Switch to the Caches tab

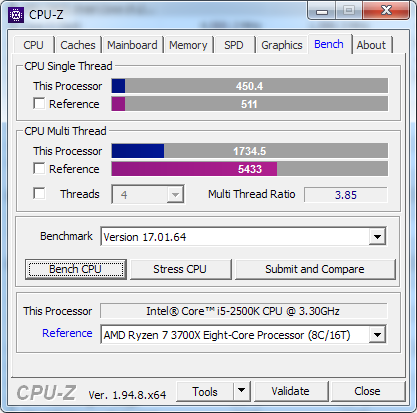tap(78, 45)
